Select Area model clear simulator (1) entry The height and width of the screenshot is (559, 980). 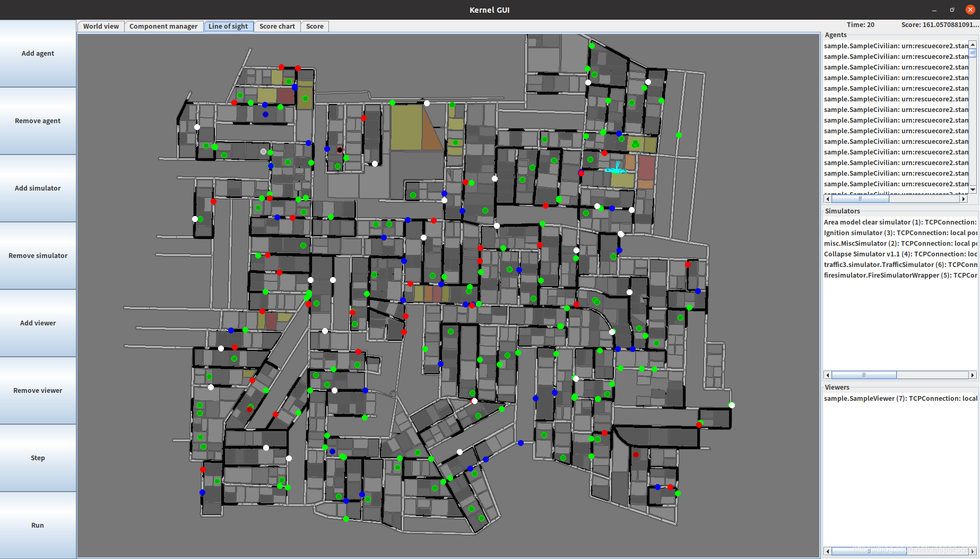pyautogui.click(x=900, y=222)
